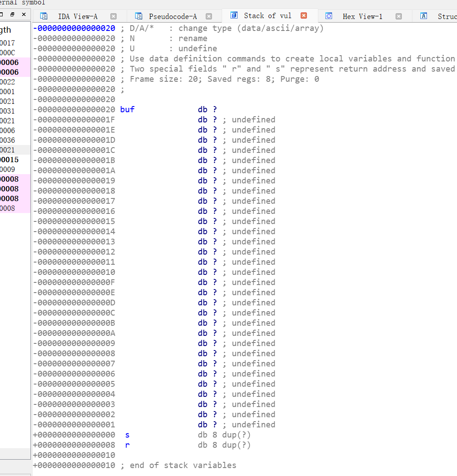Float the left side panel
This screenshot has height=476, width=457.
pos(12,15)
